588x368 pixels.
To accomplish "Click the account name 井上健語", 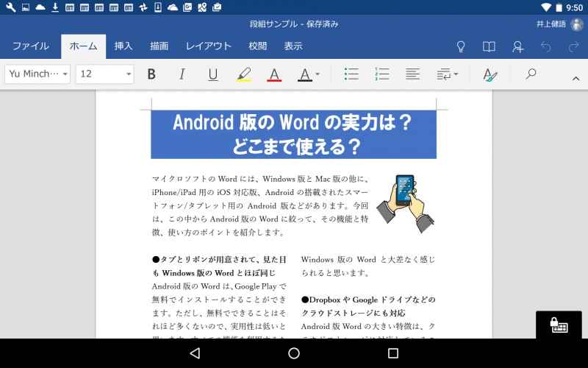I will click(552, 24).
